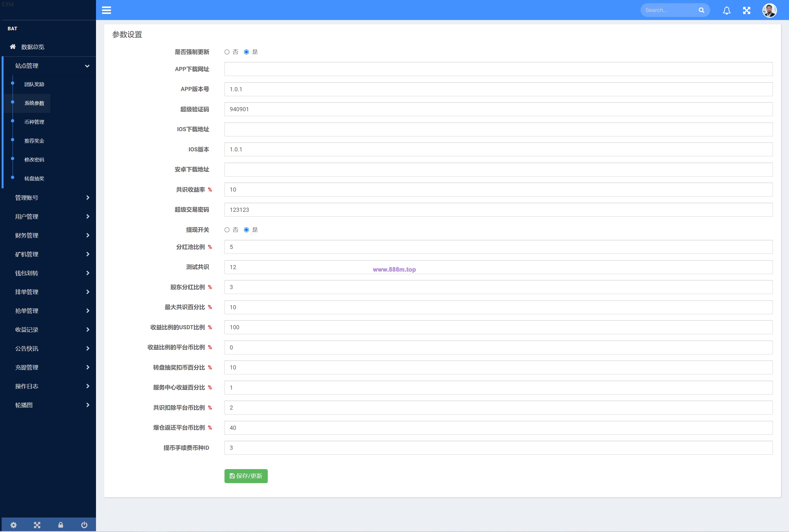Toggle the hamburger sidebar menu icon

pyautogui.click(x=106, y=10)
